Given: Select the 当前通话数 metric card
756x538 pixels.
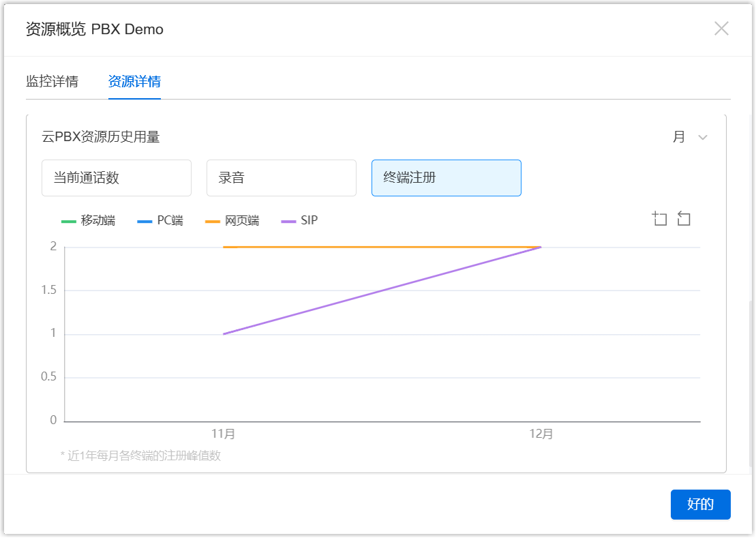Looking at the screenshot, I should pyautogui.click(x=117, y=178).
